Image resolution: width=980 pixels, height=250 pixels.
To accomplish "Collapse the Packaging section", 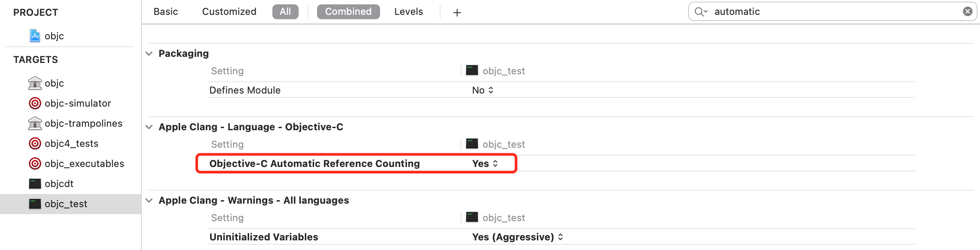I will click(149, 53).
